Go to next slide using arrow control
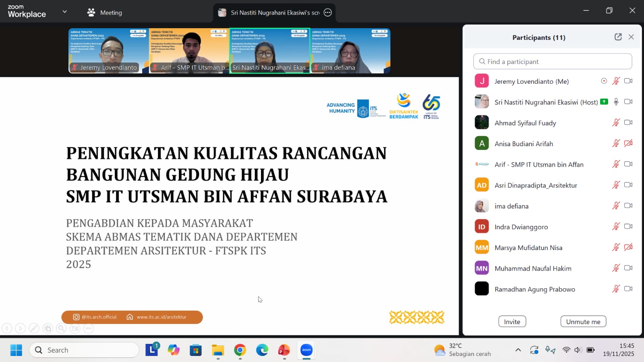The width and height of the screenshot is (644, 362). point(21,328)
